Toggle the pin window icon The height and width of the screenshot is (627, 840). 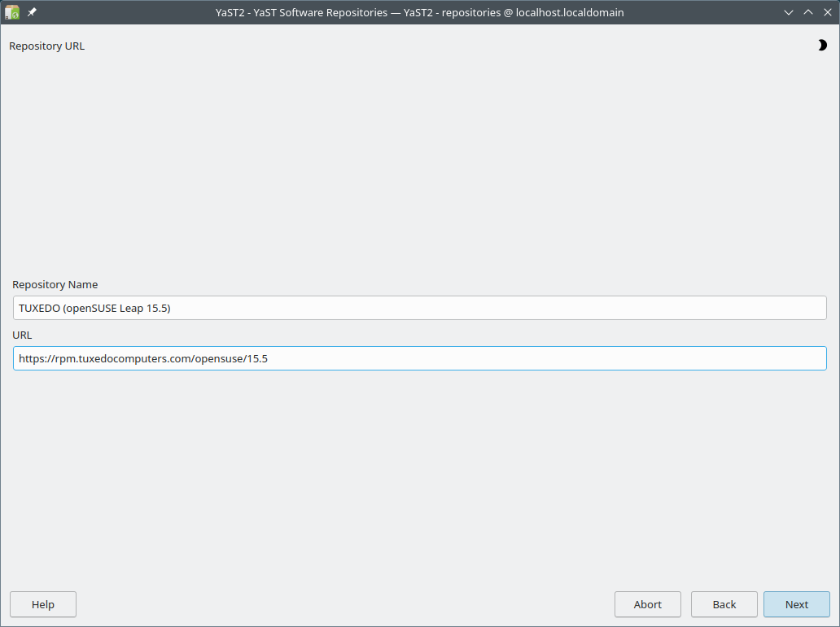point(32,11)
